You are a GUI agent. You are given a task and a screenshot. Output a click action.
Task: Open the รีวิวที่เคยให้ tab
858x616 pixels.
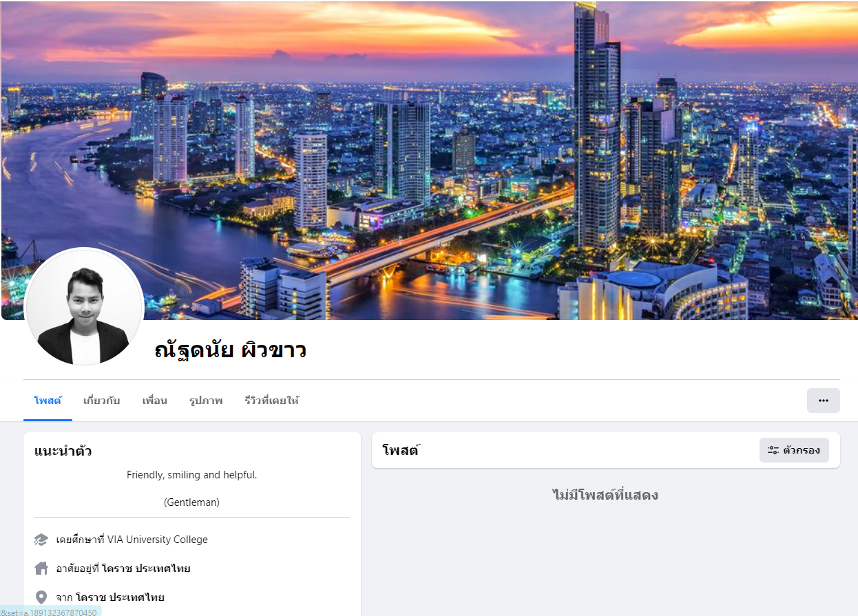[271, 401]
